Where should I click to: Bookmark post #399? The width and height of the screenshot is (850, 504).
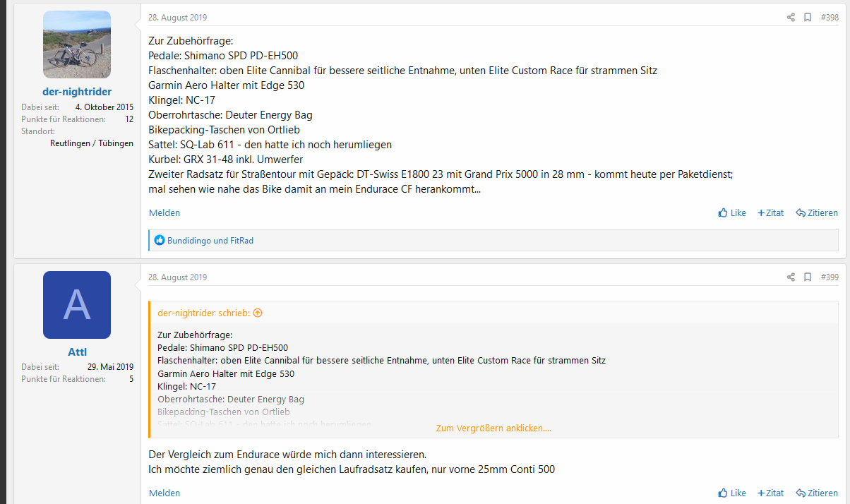click(x=808, y=277)
